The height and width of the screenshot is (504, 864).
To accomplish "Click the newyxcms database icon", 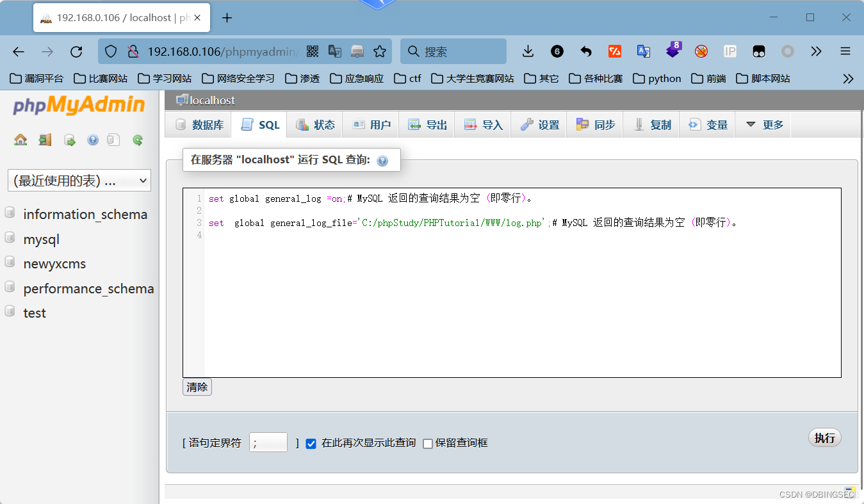I will tap(10, 263).
